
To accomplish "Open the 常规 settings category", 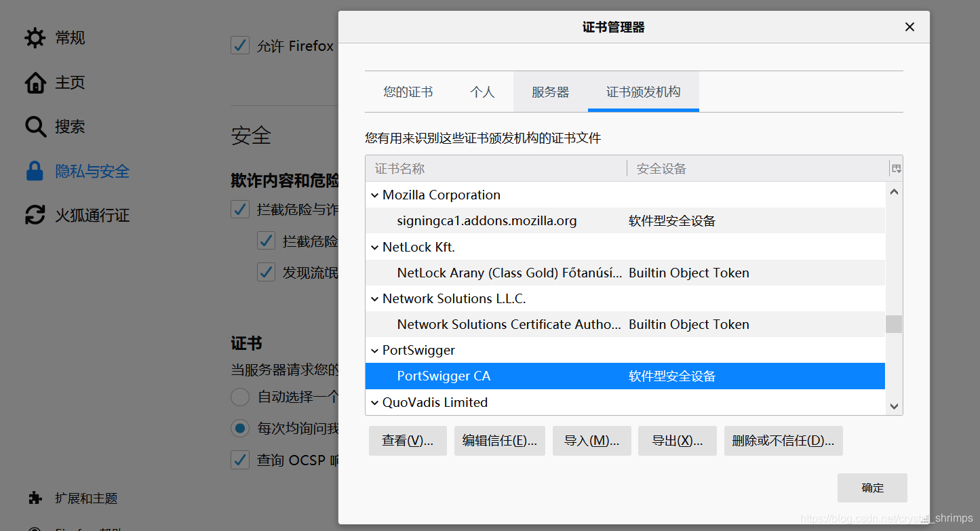I will click(70, 38).
